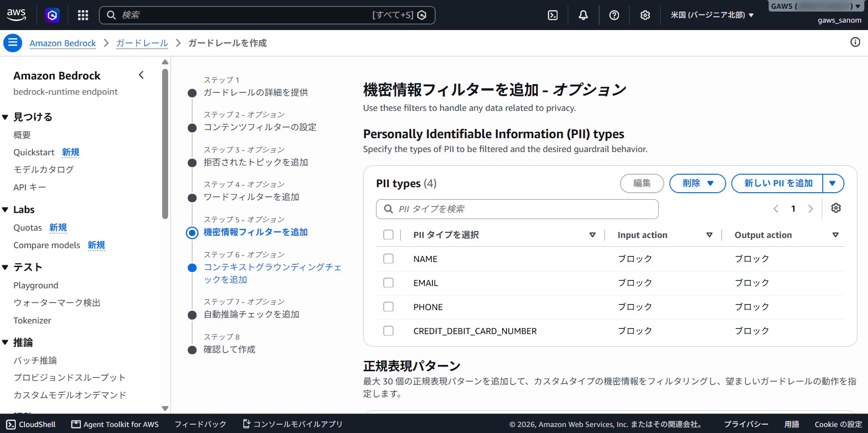Open the help question mark menu
Image resolution: width=868 pixels, height=433 pixels.
coord(614,15)
